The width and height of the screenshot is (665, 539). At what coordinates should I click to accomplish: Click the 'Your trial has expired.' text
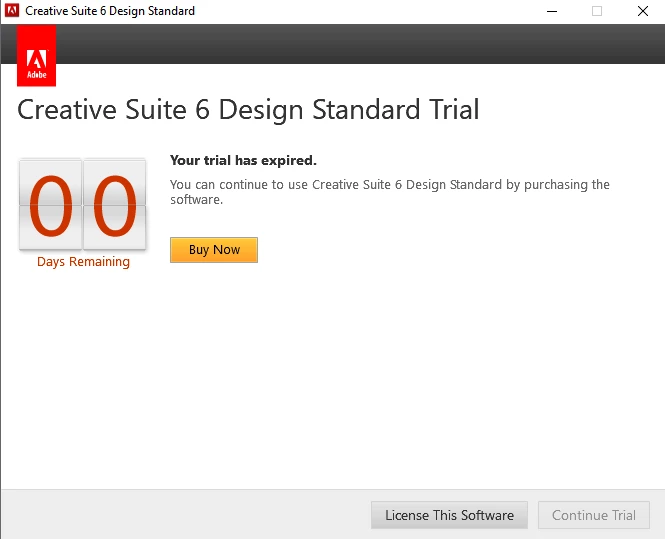(243, 160)
